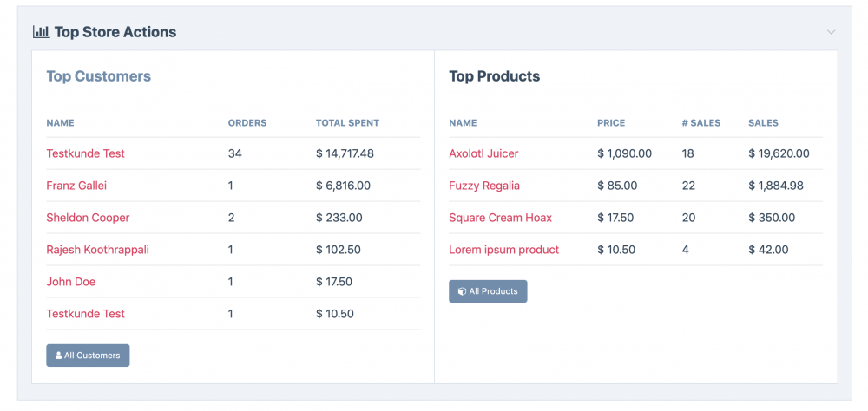Screen dimensions: 868x411
Task: Click John Doe customer link
Action: tap(71, 282)
